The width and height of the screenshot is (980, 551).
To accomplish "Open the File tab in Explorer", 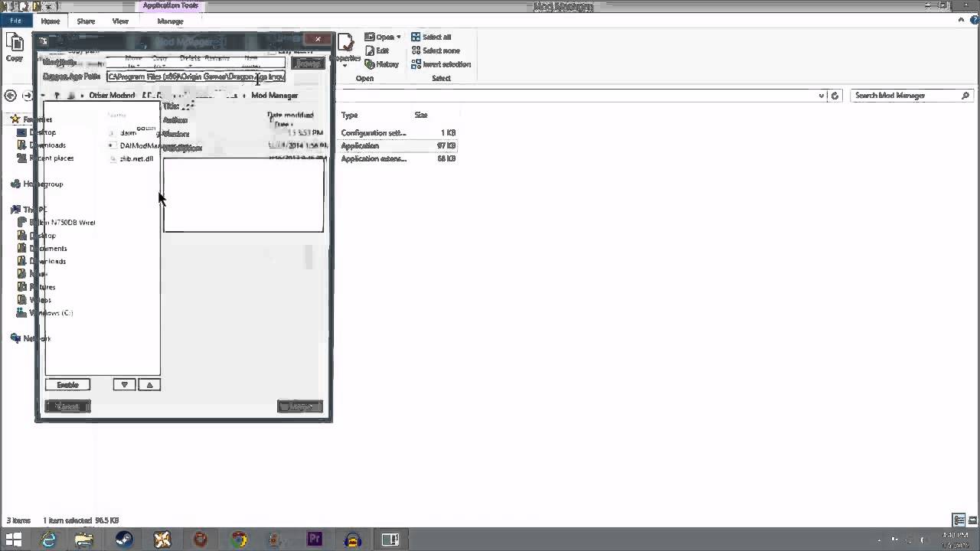I will pyautogui.click(x=15, y=21).
